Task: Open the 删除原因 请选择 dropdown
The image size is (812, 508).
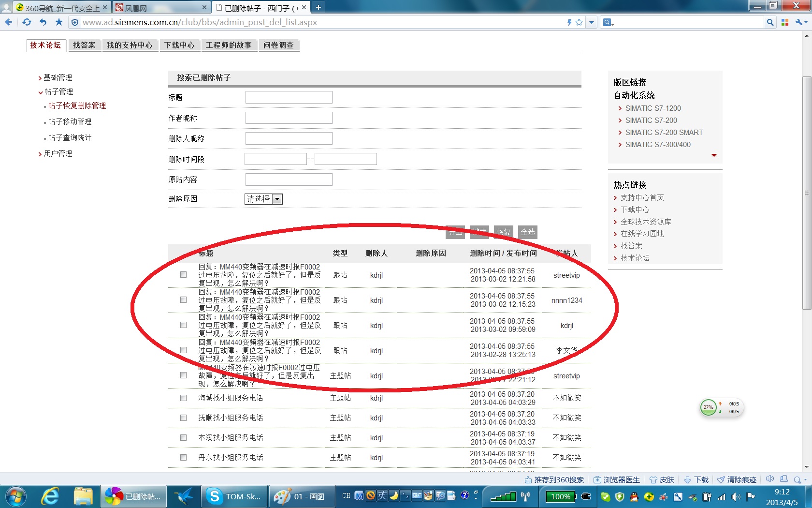Action: (263, 199)
